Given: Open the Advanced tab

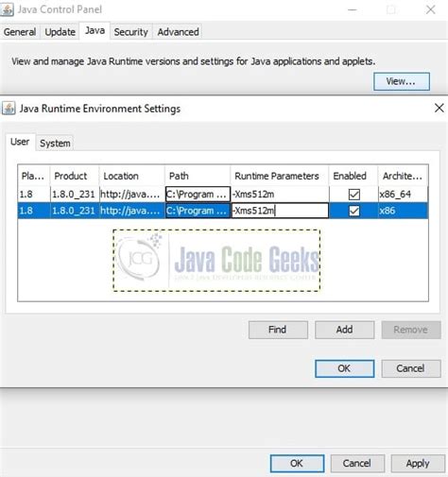Looking at the screenshot, I should click(x=178, y=32).
